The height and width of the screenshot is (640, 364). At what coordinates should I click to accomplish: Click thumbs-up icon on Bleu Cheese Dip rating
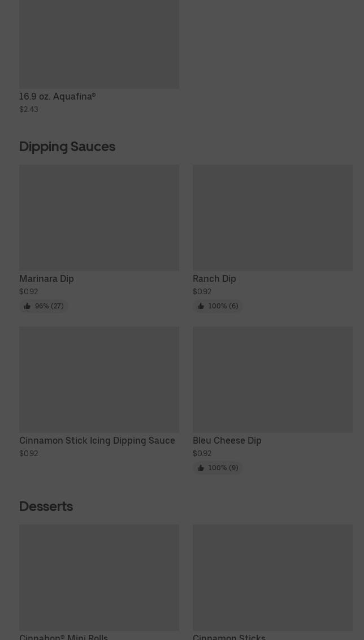(x=201, y=468)
